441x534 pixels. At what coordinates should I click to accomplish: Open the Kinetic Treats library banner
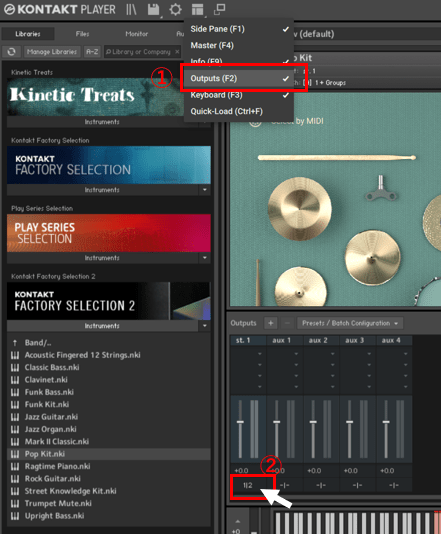pos(95,97)
